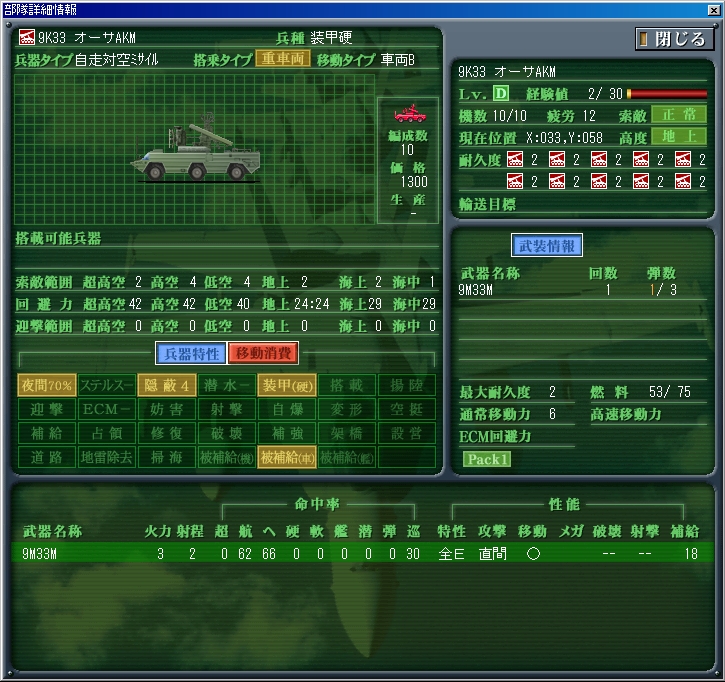Click the 占領 trait cell
Image resolution: width=725 pixels, height=682 pixels.
(x=107, y=433)
